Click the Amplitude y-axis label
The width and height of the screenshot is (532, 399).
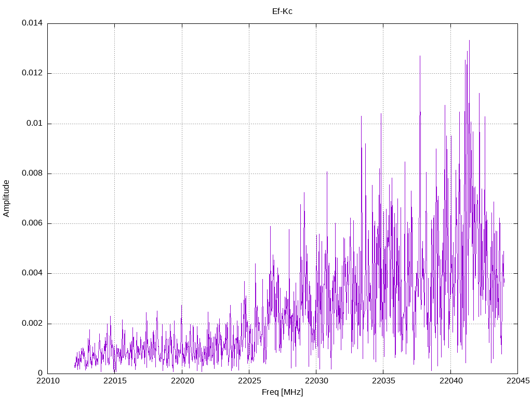pyautogui.click(x=6, y=198)
